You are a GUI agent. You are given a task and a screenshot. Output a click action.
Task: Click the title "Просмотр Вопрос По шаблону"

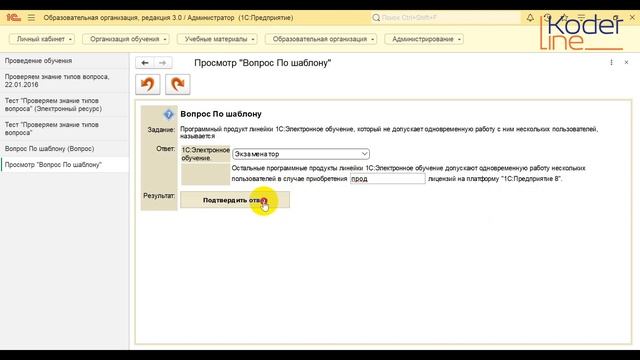pos(262,63)
